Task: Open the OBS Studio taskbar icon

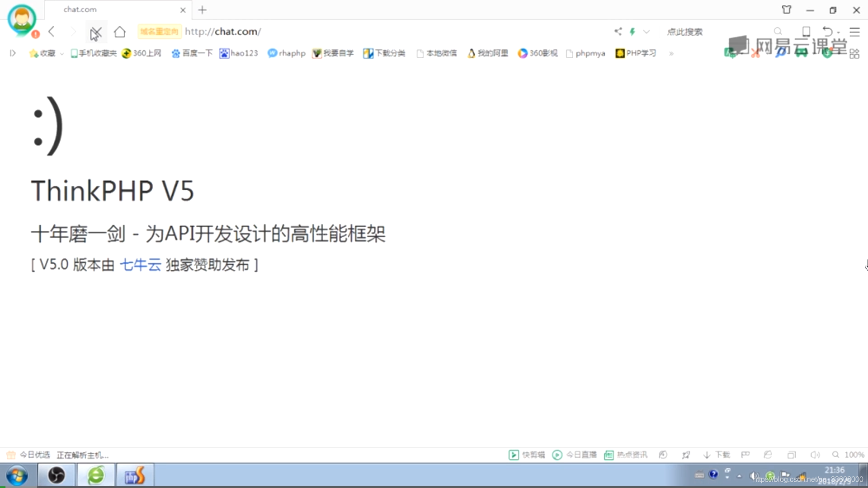Action: (x=57, y=475)
